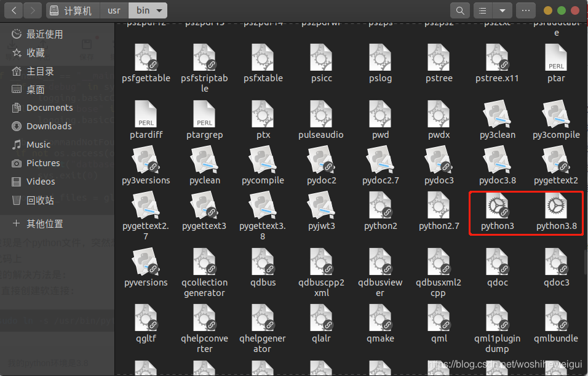The height and width of the screenshot is (376, 588).
Task: Select the py3clean Python script icon
Action: point(497,114)
